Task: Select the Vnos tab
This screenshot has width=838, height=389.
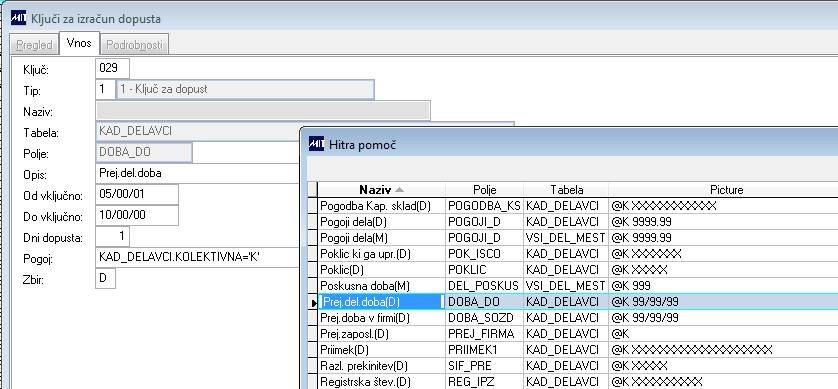Action: pyautogui.click(x=79, y=43)
